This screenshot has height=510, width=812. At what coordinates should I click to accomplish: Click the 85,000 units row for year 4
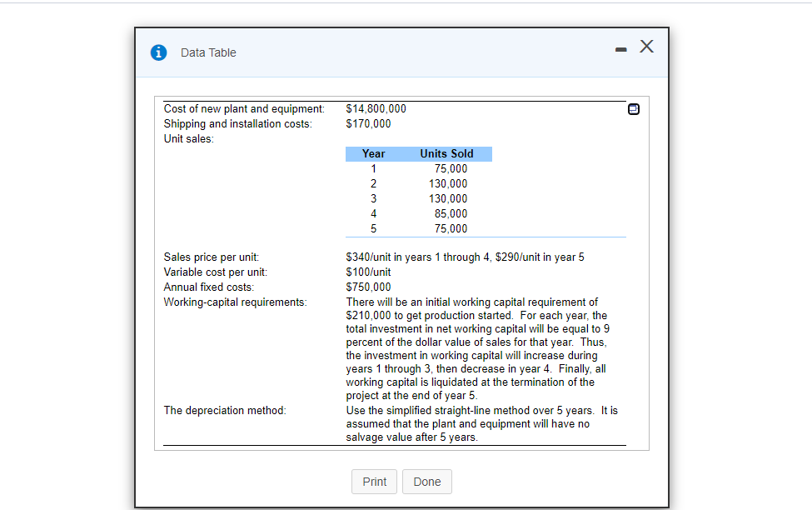[x=451, y=213]
